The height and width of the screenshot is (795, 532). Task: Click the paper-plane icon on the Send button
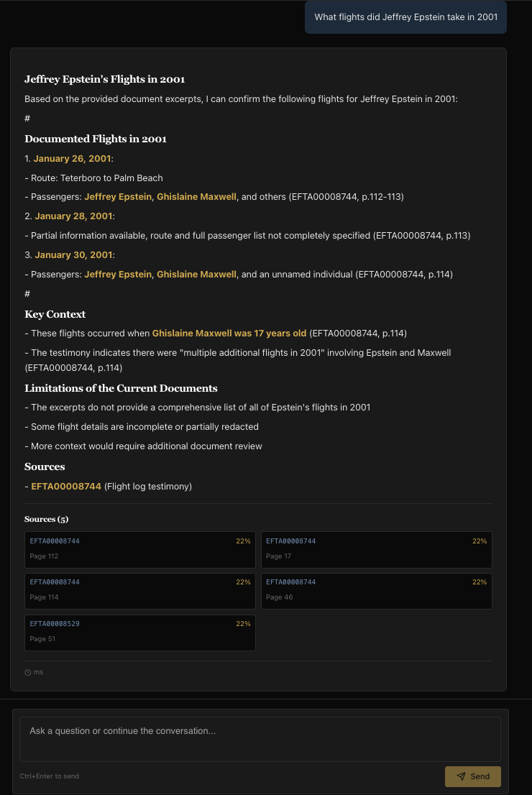[461, 776]
